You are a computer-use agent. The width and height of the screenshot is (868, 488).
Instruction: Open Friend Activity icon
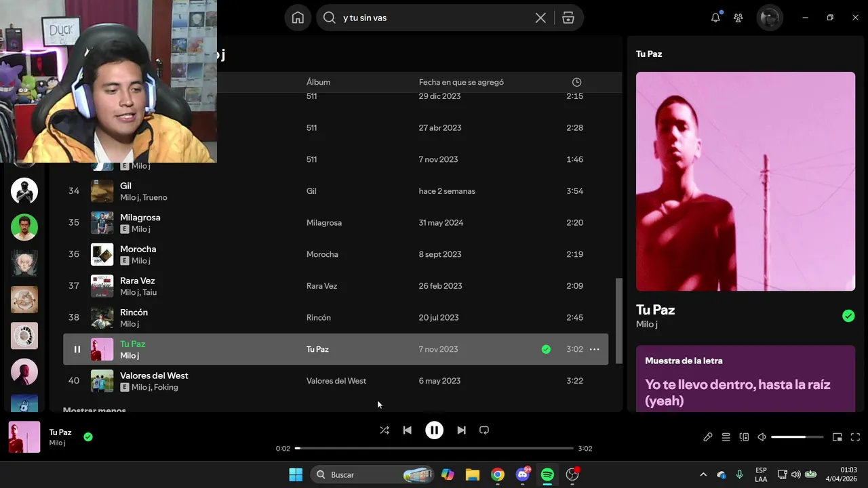tap(738, 18)
